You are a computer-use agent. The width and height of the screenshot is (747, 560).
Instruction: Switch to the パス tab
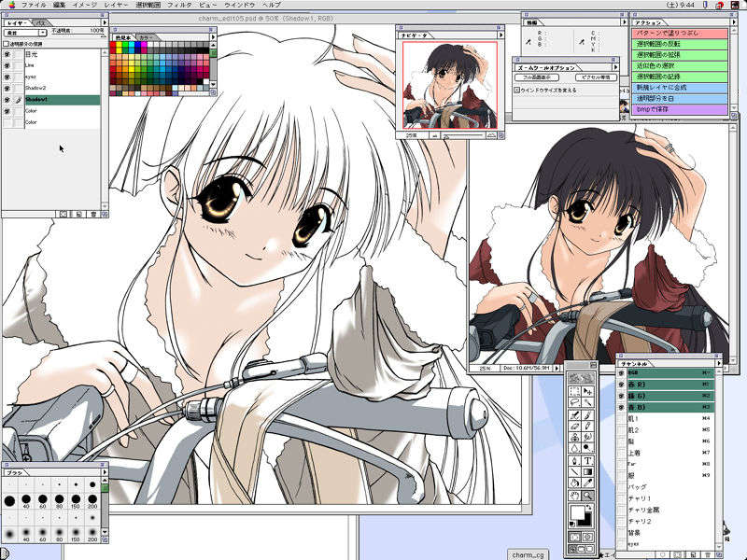(x=41, y=22)
